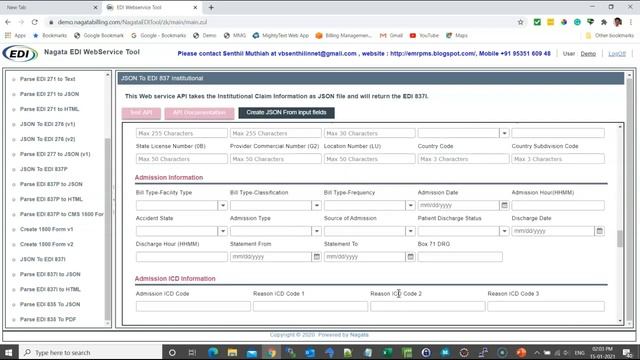Click Admission ICD Code input field

click(193, 307)
